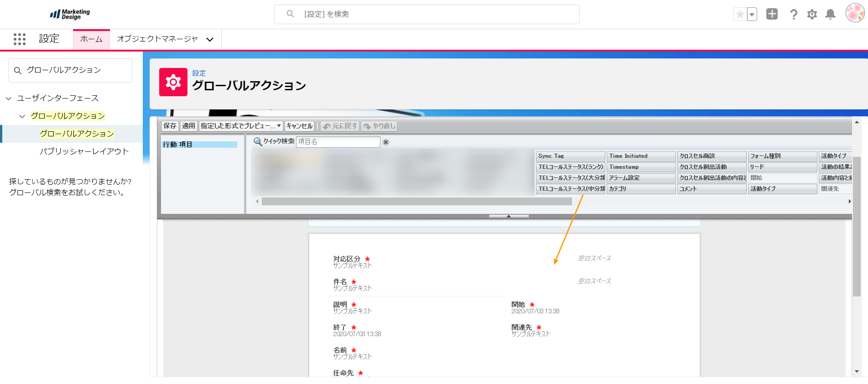This screenshot has height=384, width=868.
Task: Collapse the ユーザインターフェース tree section
Action: click(9, 99)
